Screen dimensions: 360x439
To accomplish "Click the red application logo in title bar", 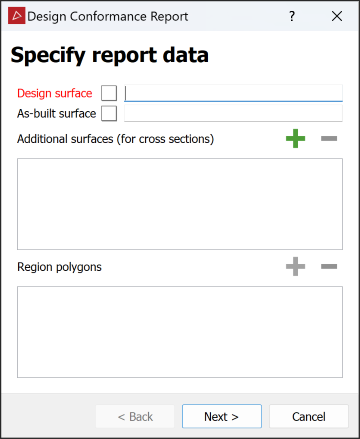I will pyautogui.click(x=17, y=16).
